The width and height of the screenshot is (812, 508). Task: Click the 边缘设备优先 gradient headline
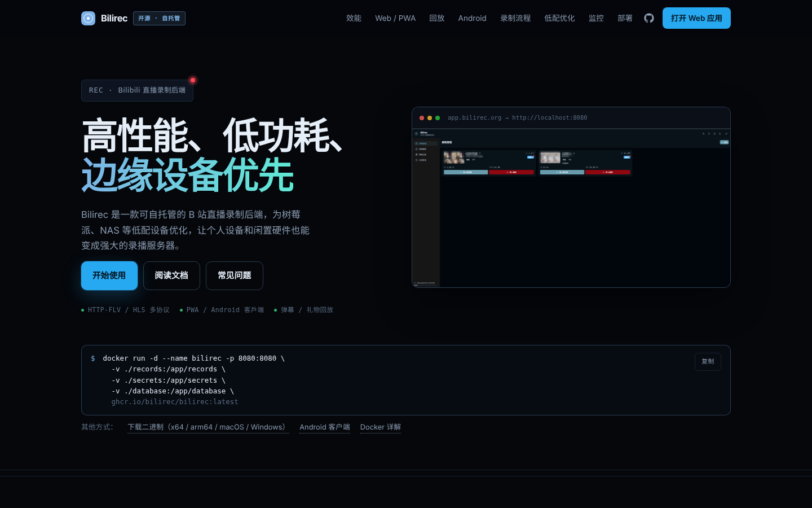(187, 175)
